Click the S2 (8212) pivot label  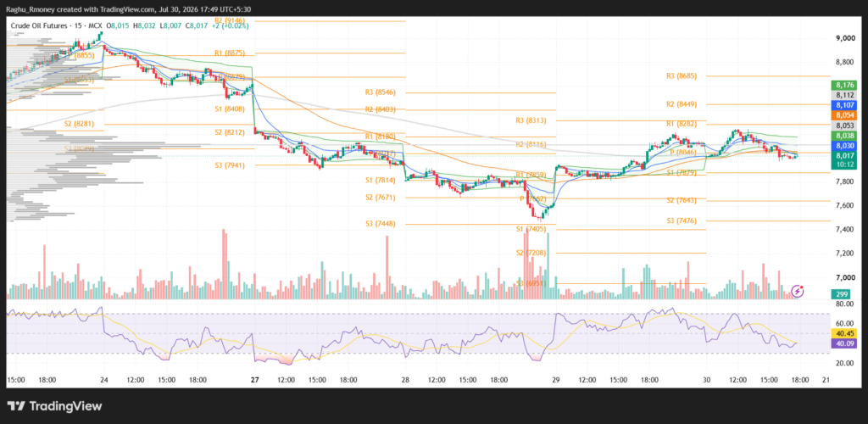(229, 132)
